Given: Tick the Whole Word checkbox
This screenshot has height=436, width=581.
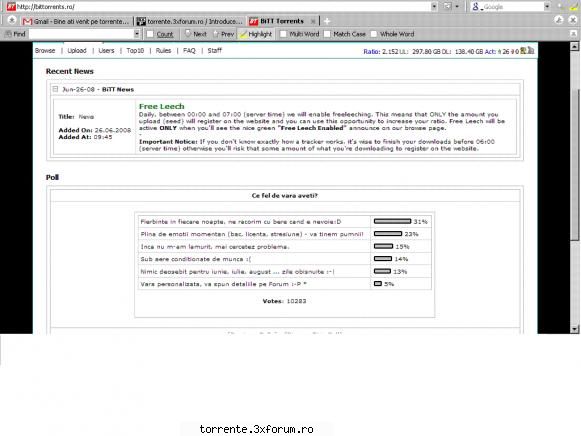Looking at the screenshot, I should coord(374,34).
